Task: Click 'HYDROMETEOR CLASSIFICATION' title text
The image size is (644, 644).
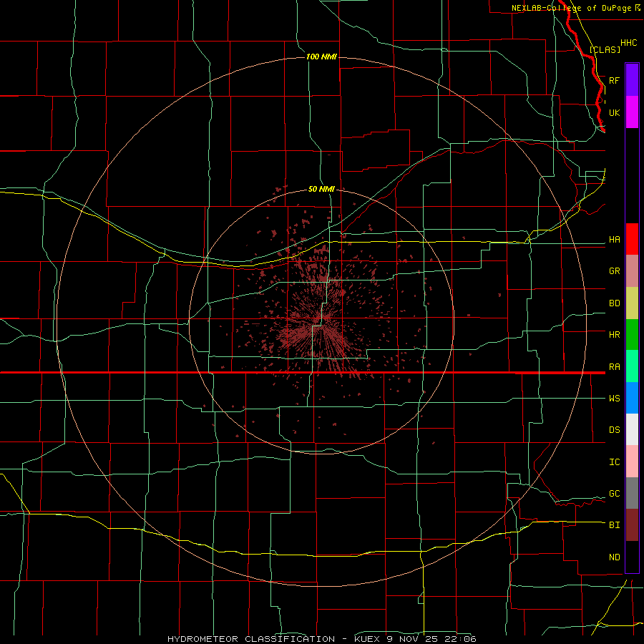Action: [x=251, y=639]
